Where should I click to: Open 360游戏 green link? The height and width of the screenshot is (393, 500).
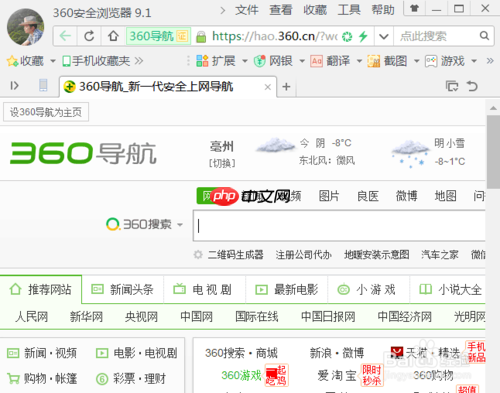pyautogui.click(x=241, y=375)
